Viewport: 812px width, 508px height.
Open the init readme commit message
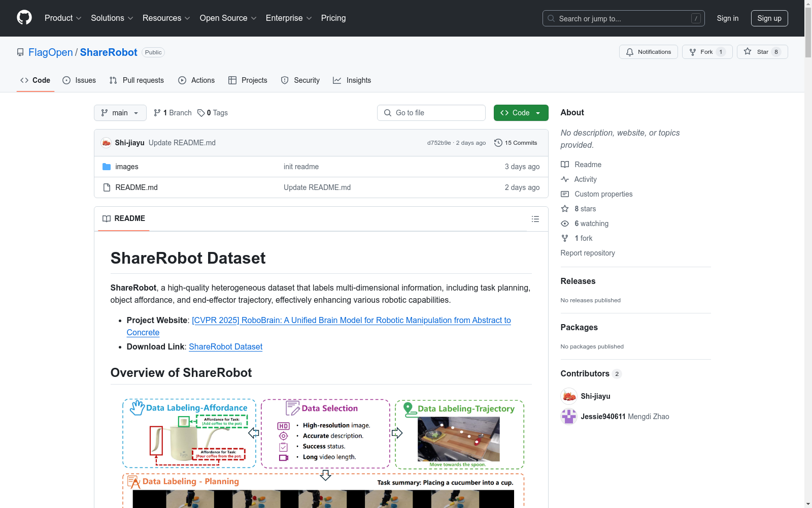point(301,167)
